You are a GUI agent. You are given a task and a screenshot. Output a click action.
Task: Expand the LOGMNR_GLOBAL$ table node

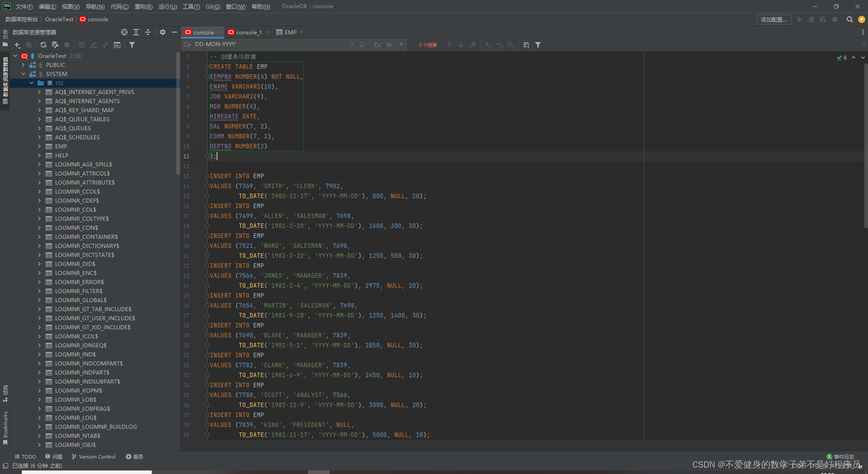pyautogui.click(x=40, y=300)
